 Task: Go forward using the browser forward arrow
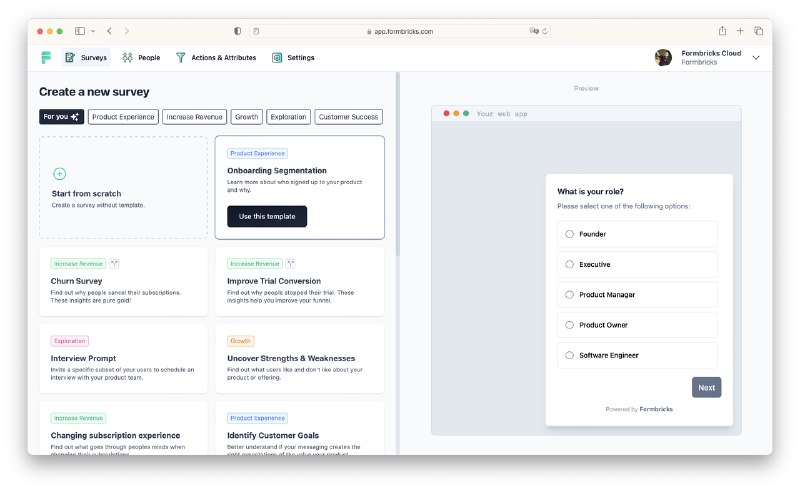127,31
